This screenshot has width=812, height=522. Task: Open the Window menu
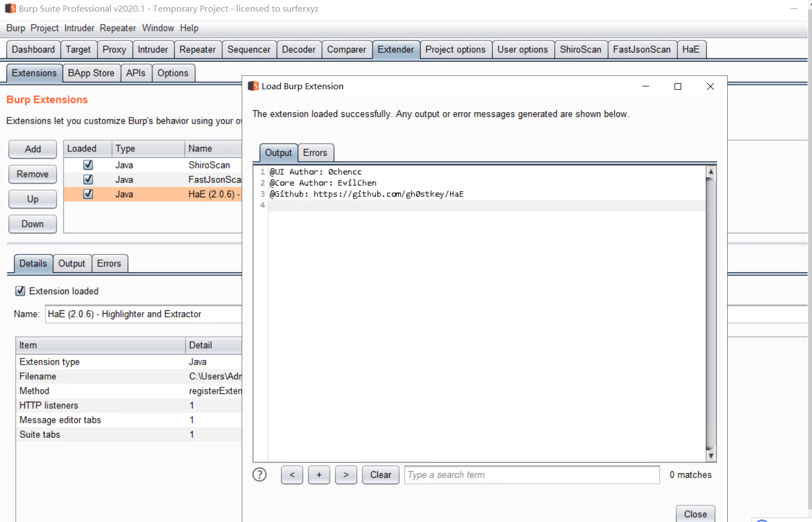158,28
